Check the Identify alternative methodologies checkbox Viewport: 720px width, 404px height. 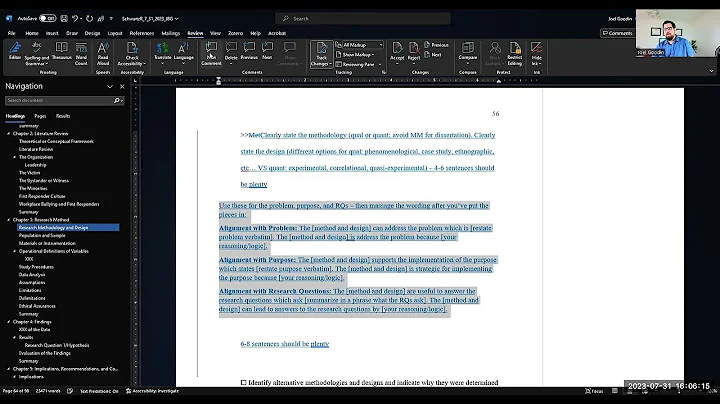(x=243, y=382)
